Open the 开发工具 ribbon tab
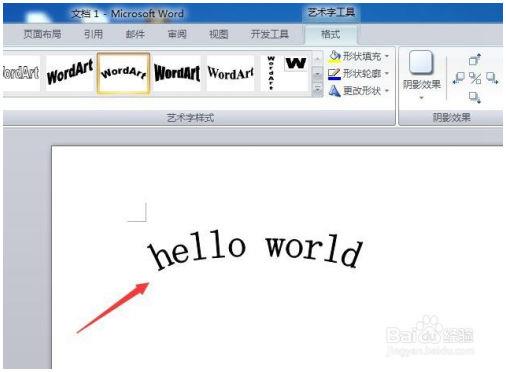Image resolution: width=506 pixels, height=372 pixels. pyautogui.click(x=270, y=34)
